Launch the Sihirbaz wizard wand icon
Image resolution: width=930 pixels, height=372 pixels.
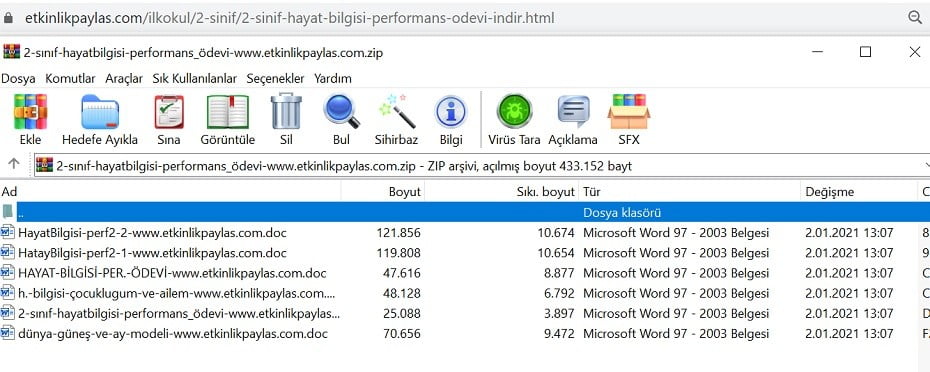click(x=396, y=112)
